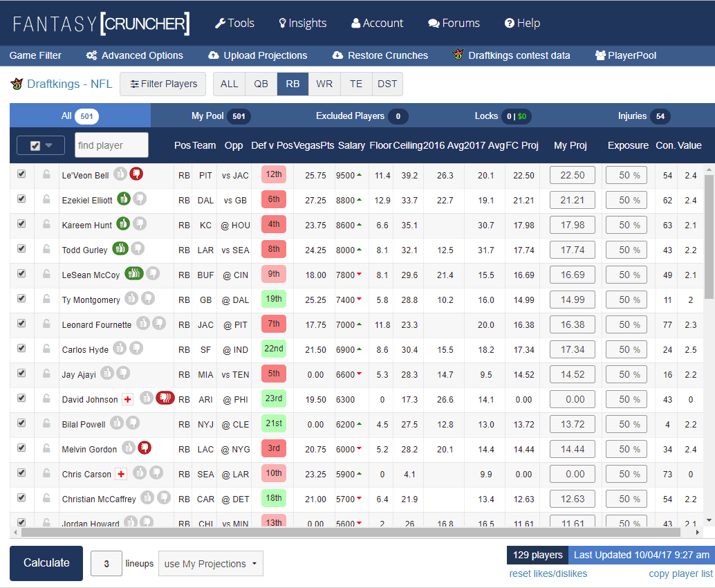715x588 pixels.
Task: Click the Filter Players button
Action: coord(162,84)
